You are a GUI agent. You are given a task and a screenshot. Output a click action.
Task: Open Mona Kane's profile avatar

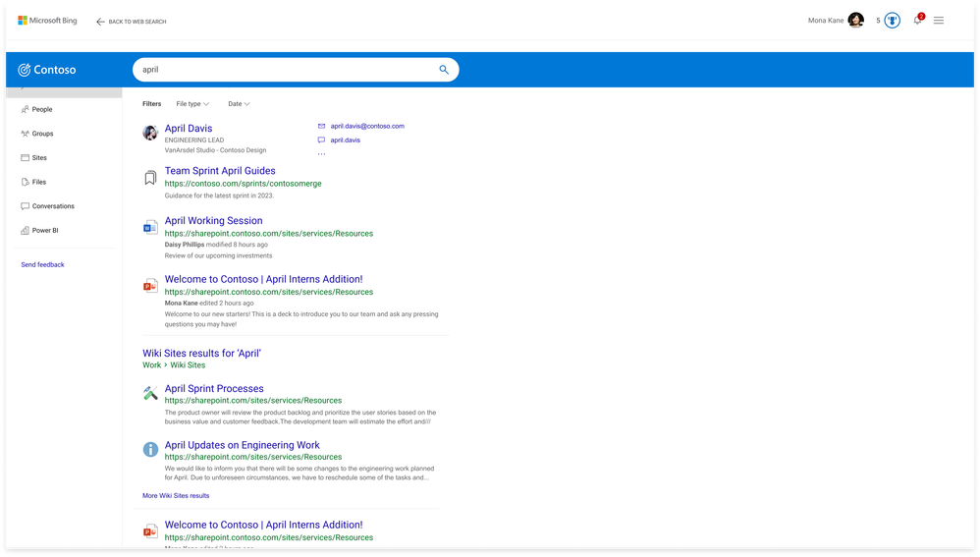click(856, 21)
